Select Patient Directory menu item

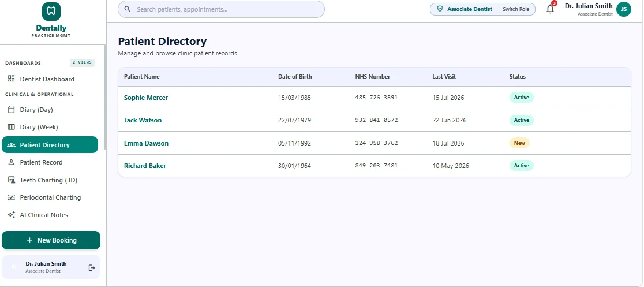(x=50, y=145)
